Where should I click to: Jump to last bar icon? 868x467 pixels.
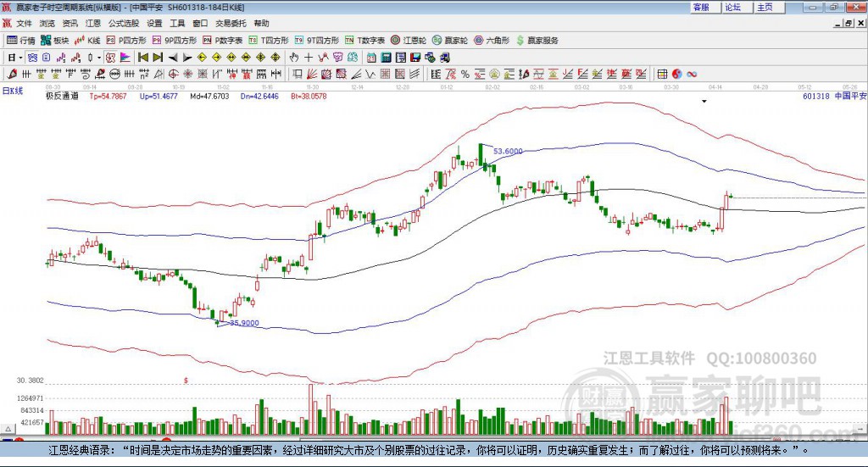pos(158,58)
